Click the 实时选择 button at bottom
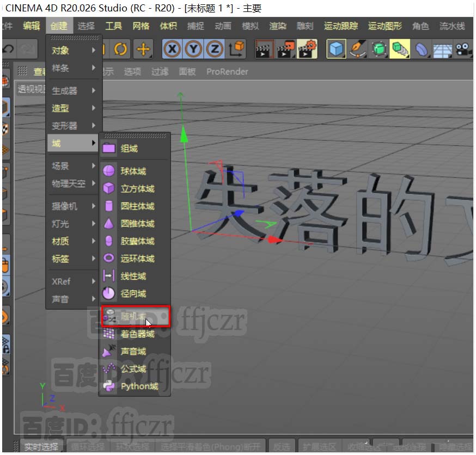 (x=41, y=447)
